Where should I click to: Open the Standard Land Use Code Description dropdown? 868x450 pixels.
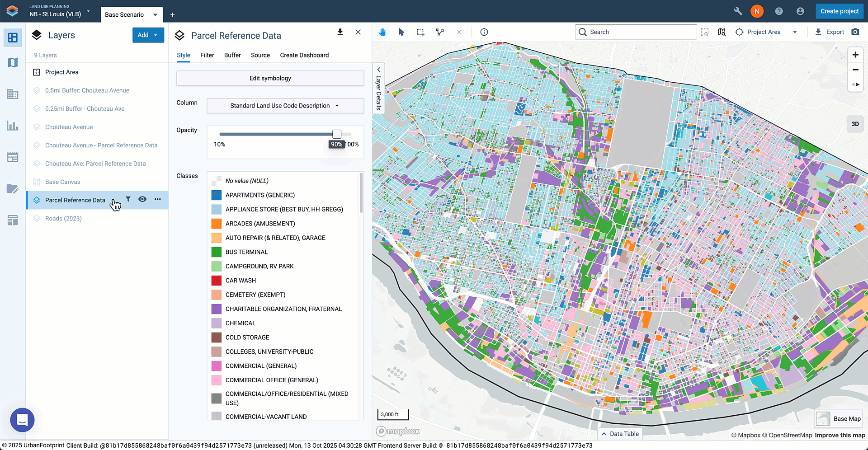click(285, 106)
